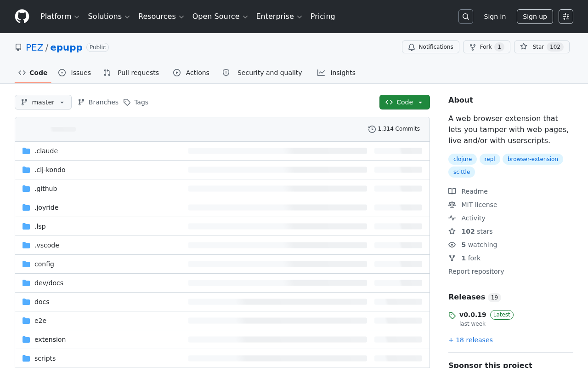Click the extension folder icon
Screen dimensions: 588x368
point(26,339)
